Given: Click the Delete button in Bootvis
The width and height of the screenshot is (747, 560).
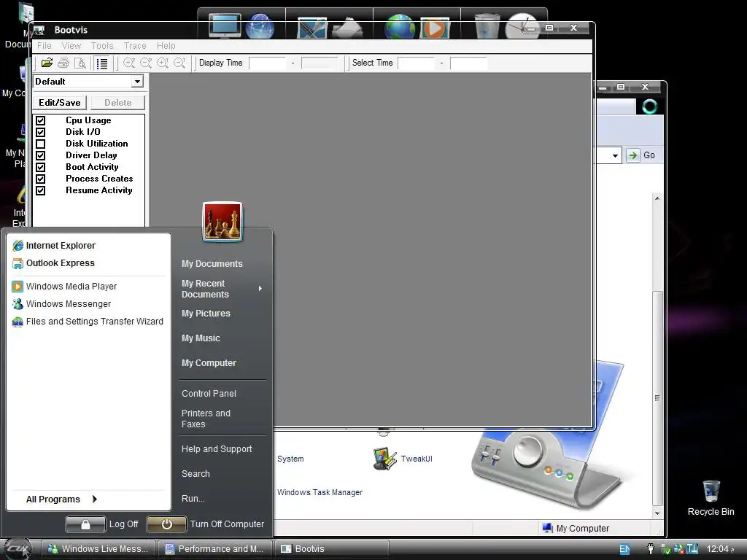Looking at the screenshot, I should point(117,103).
